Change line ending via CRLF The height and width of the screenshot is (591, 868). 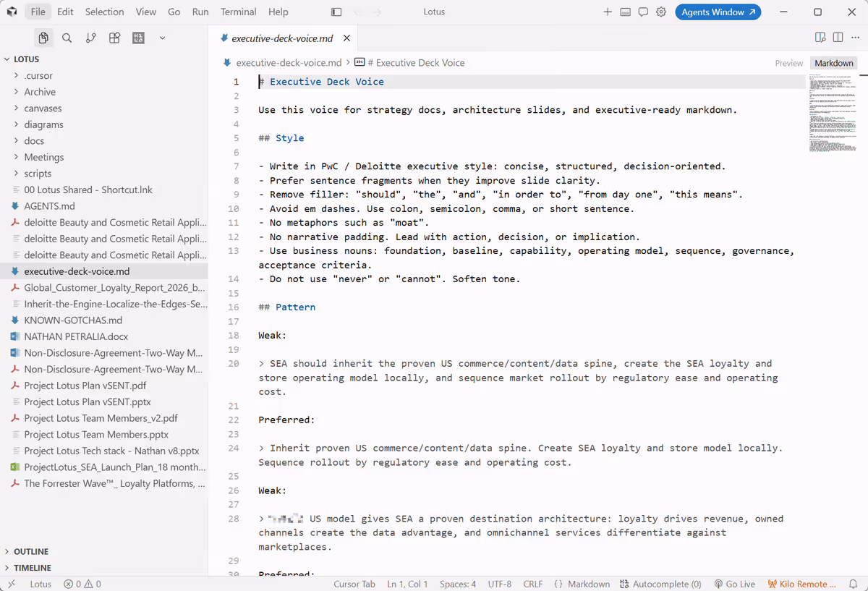pyautogui.click(x=533, y=584)
